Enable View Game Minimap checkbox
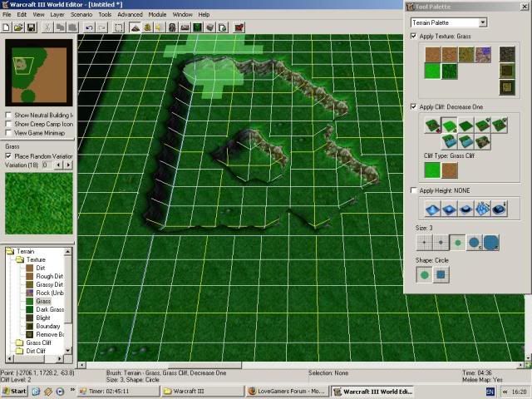Screen dimensions: 532x399 tap(8, 133)
